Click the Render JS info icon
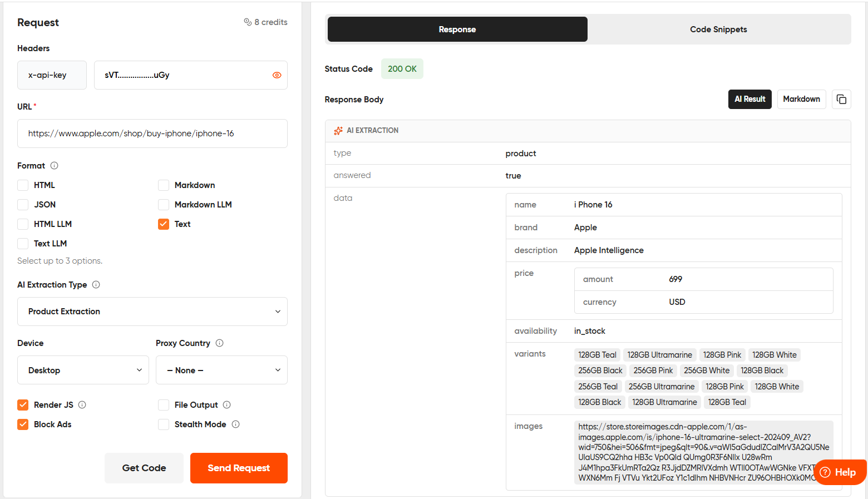Image resolution: width=868 pixels, height=499 pixels. (82, 404)
